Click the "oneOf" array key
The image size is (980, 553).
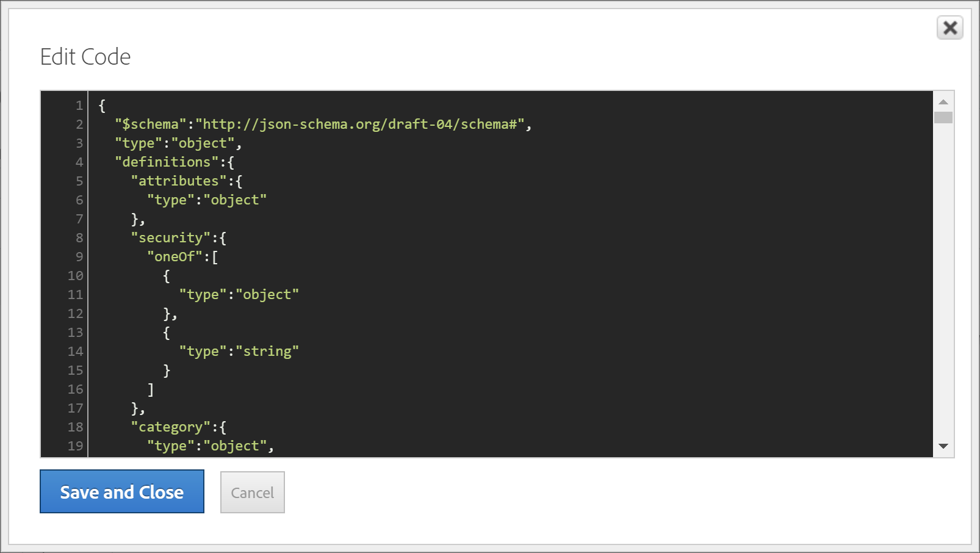click(175, 257)
